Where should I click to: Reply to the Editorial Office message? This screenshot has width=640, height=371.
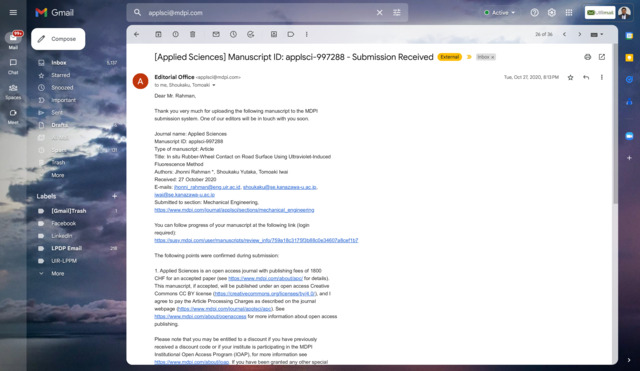(586, 78)
